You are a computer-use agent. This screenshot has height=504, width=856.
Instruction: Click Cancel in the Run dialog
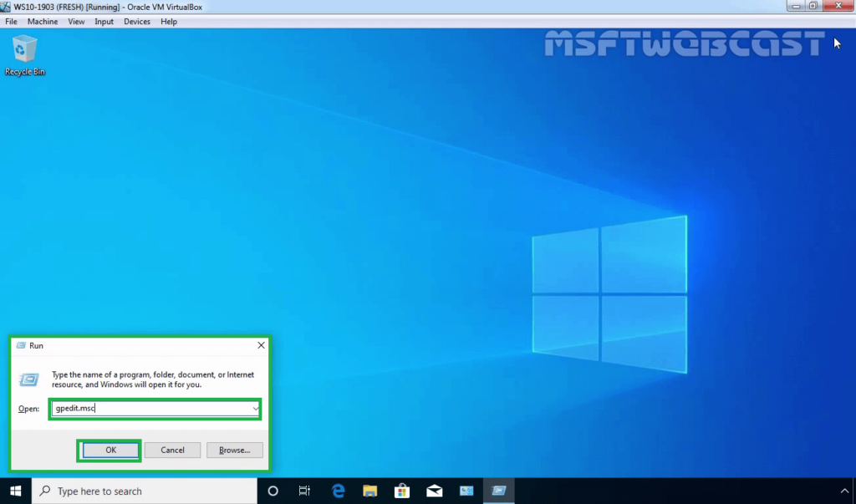[x=172, y=450]
